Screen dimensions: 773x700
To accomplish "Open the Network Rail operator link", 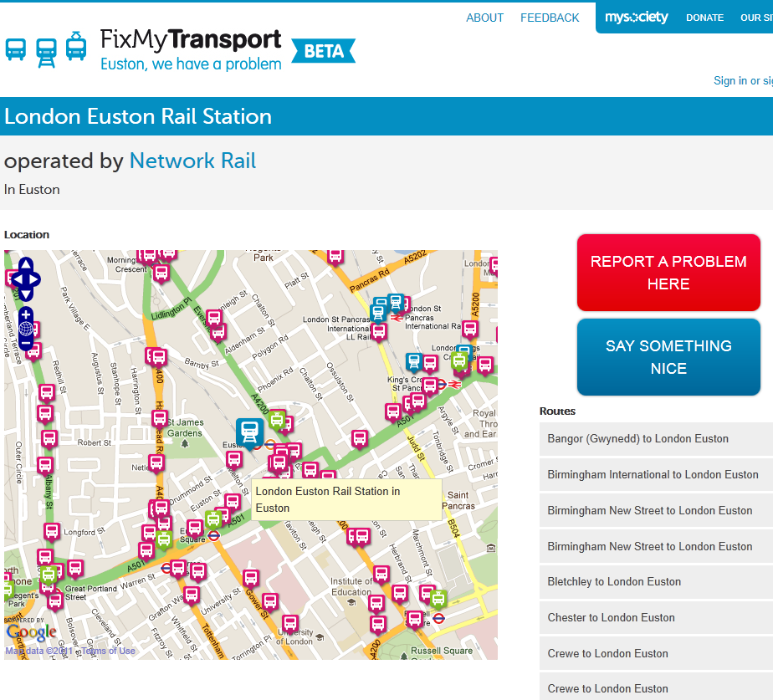I will 192,161.
